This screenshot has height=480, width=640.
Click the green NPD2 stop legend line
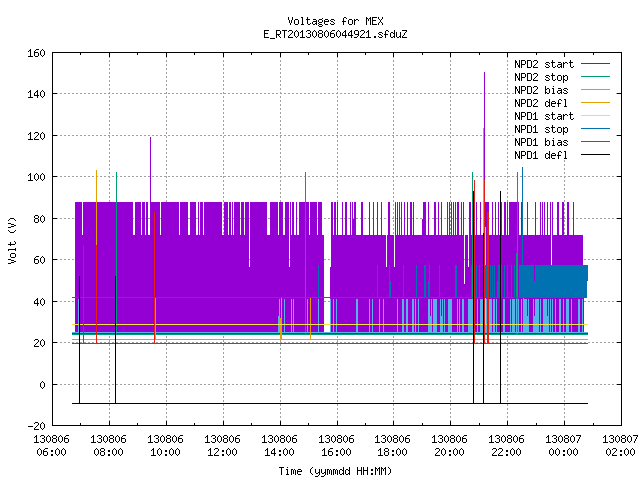pos(595,77)
